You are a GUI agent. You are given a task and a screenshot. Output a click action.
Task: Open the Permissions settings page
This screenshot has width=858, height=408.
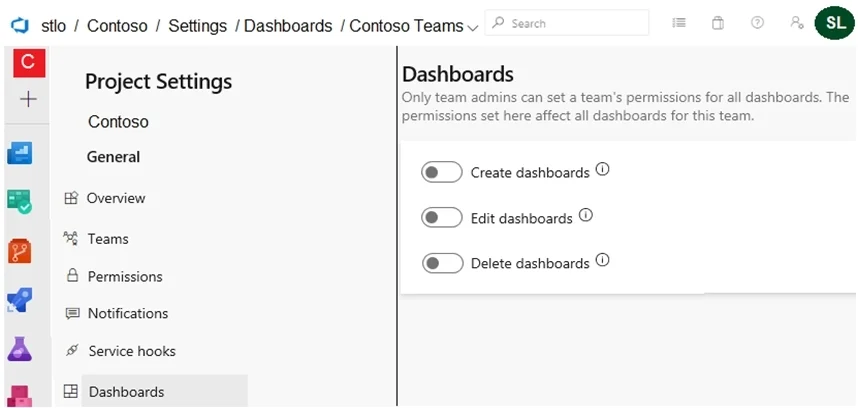[114, 276]
